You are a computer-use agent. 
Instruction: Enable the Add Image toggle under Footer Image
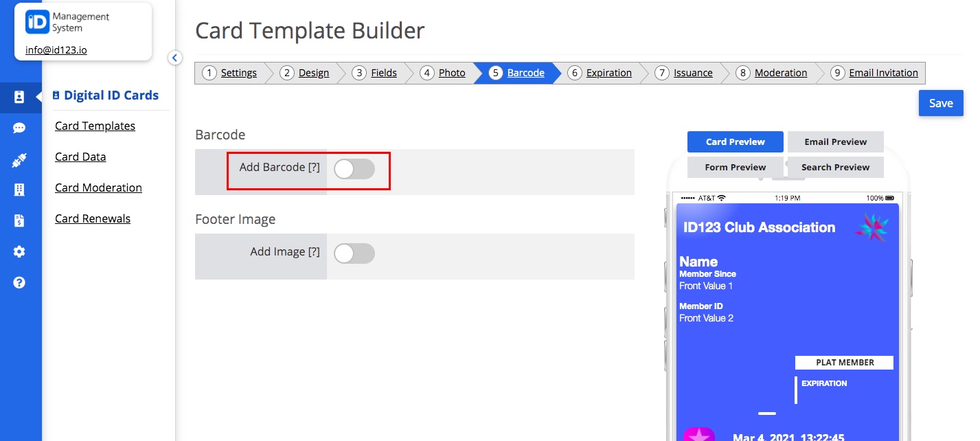point(354,253)
